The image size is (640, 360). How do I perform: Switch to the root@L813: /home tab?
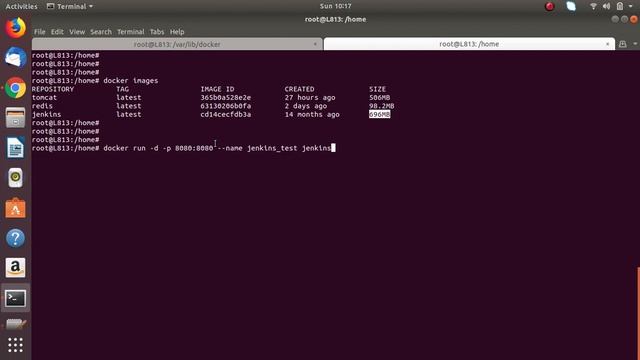469,44
